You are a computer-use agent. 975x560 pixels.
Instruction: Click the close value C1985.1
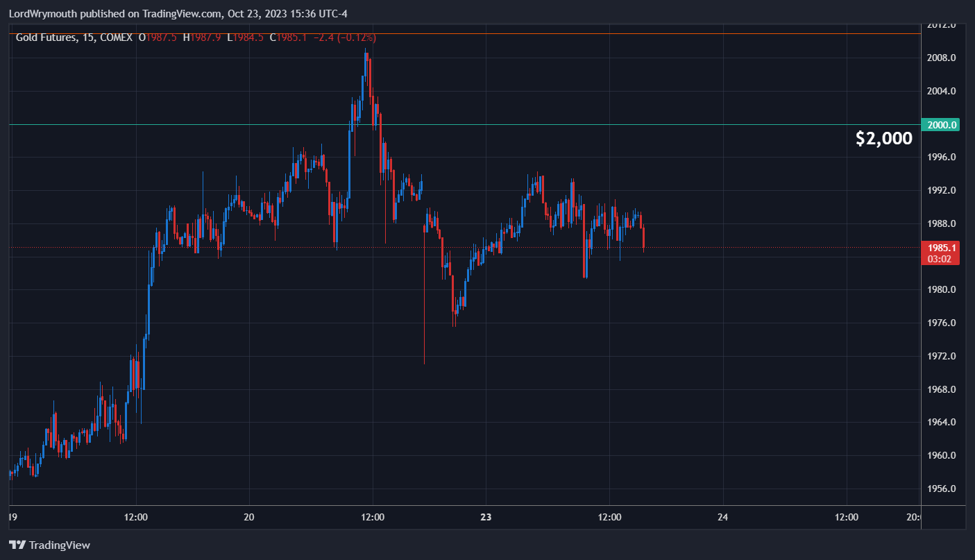(x=289, y=37)
